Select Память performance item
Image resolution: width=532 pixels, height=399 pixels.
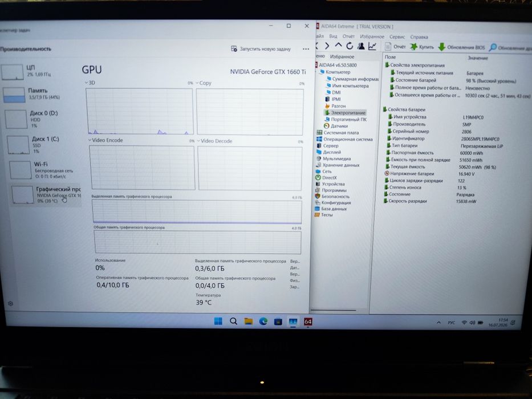tap(40, 94)
